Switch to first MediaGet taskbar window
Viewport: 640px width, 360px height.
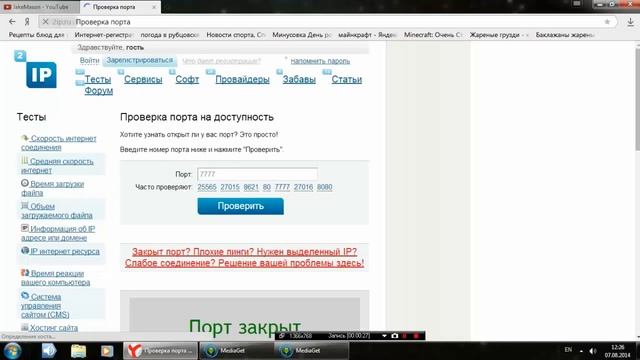(x=236, y=351)
